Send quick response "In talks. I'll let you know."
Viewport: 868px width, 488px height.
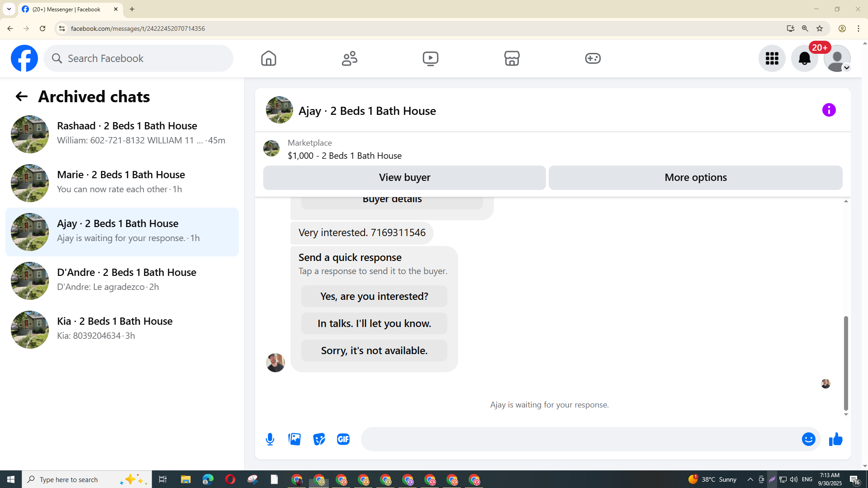374,323
